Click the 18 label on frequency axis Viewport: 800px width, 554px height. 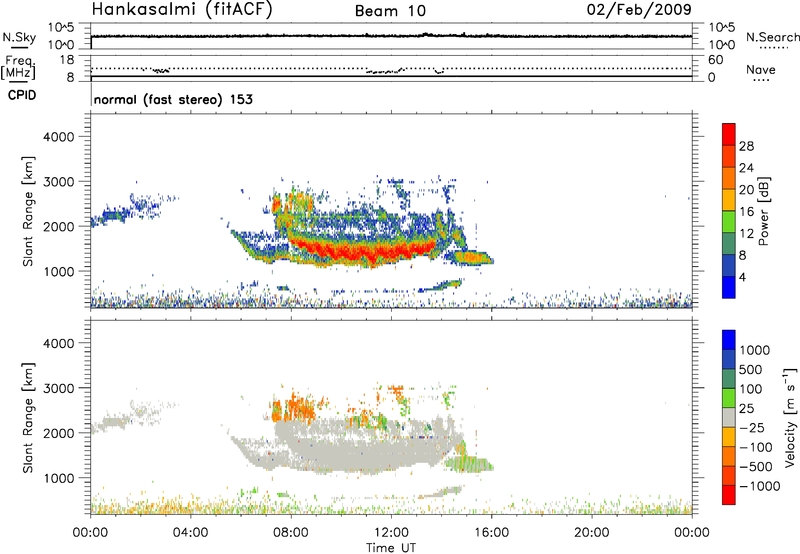[x=67, y=59]
